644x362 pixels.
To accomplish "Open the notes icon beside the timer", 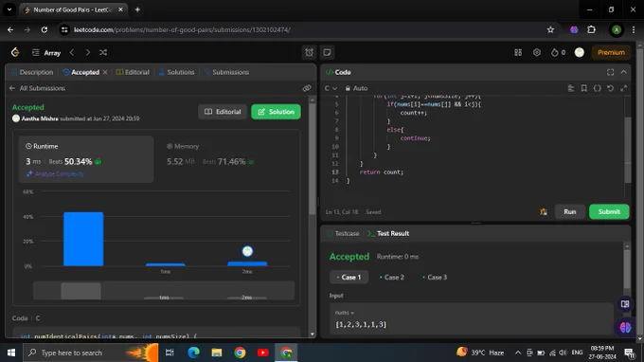I will tap(328, 53).
